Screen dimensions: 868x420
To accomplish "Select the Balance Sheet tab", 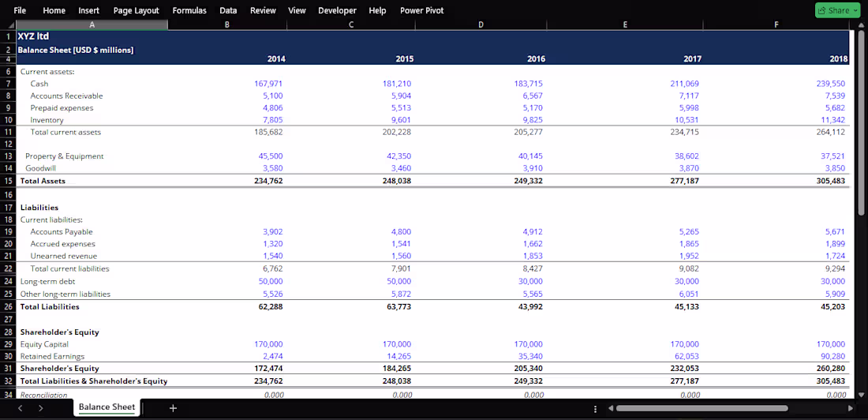I will [107, 407].
